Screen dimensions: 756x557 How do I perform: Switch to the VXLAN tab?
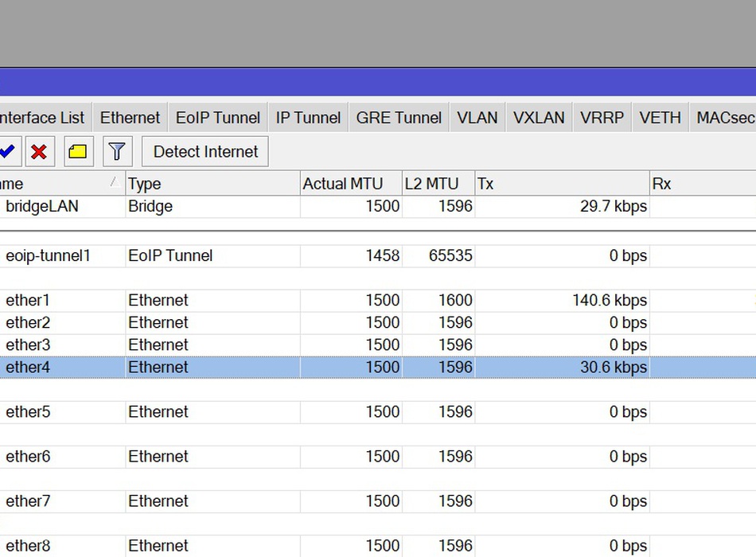(x=539, y=118)
